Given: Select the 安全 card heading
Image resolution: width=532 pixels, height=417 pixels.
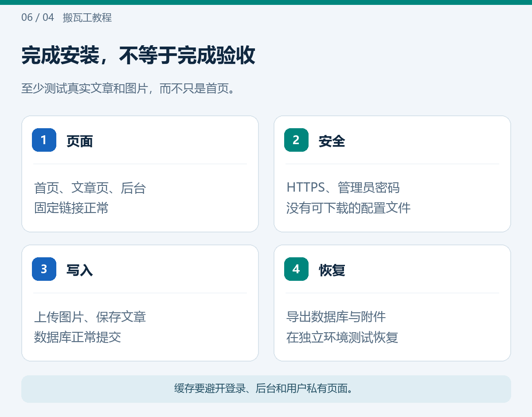Looking at the screenshot, I should [x=332, y=142].
